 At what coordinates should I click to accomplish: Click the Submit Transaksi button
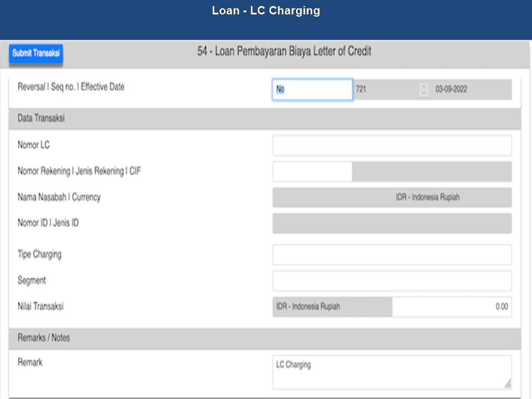(36, 54)
